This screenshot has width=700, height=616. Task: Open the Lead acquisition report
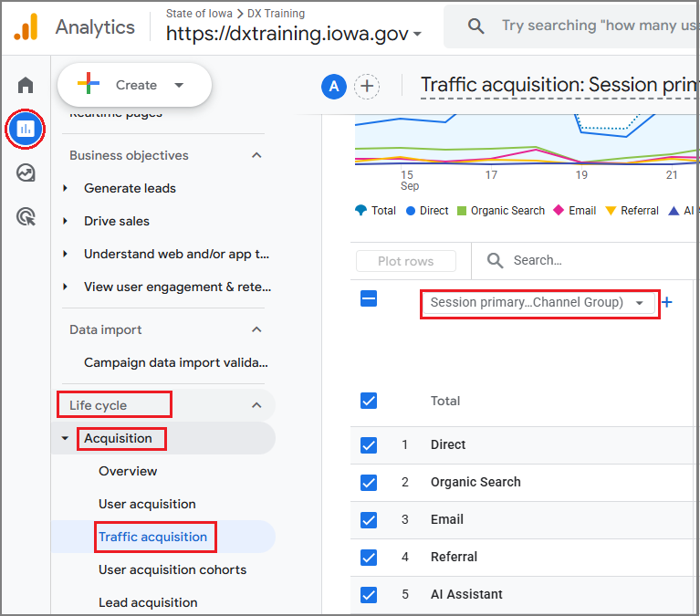[x=148, y=602]
